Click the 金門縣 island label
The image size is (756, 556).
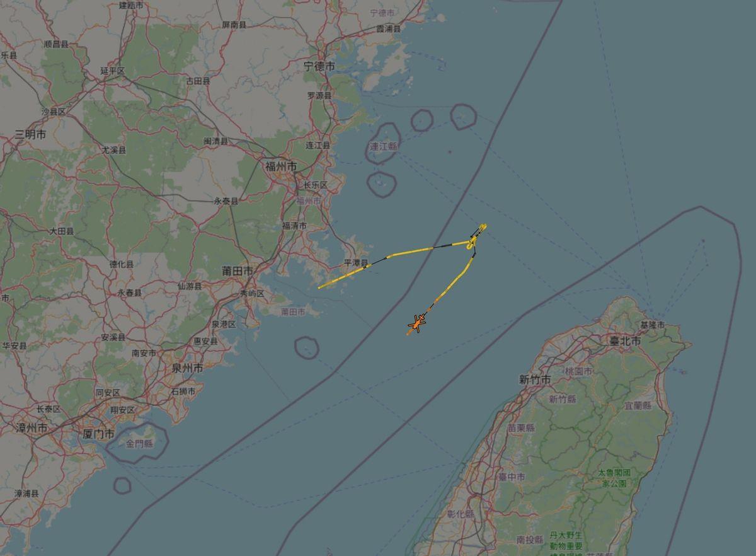click(139, 444)
